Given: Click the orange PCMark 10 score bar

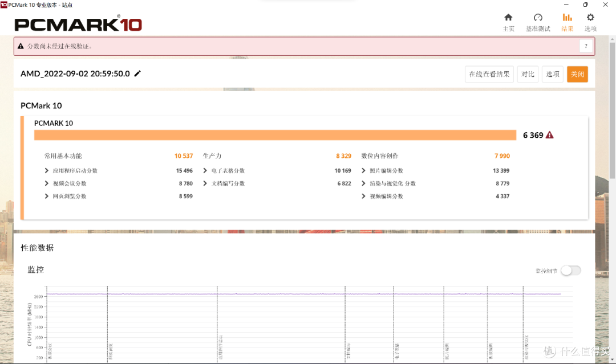Looking at the screenshot, I should 275,135.
